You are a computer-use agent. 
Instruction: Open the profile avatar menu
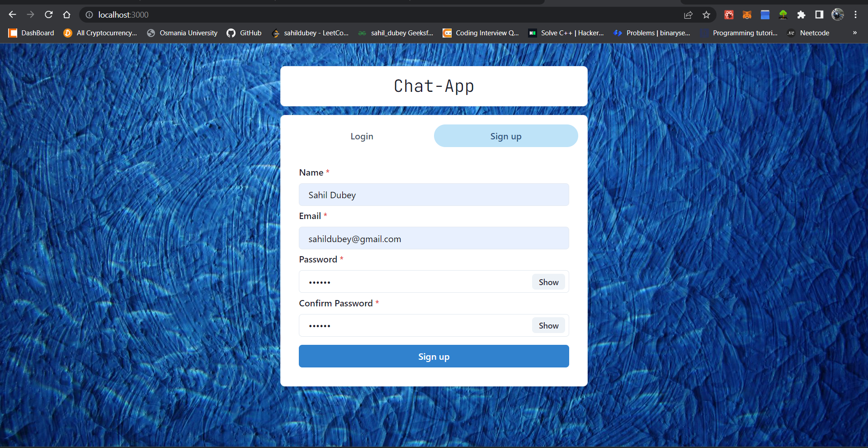pyautogui.click(x=838, y=15)
